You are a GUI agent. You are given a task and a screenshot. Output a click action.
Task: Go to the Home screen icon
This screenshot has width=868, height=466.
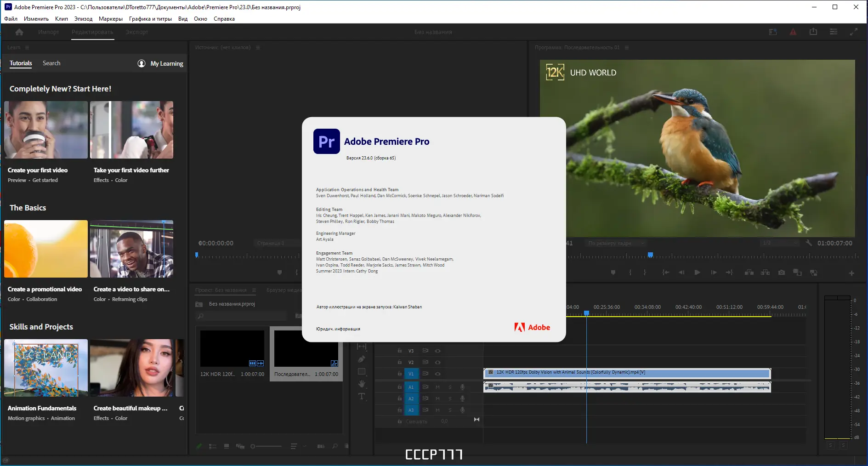[19, 32]
